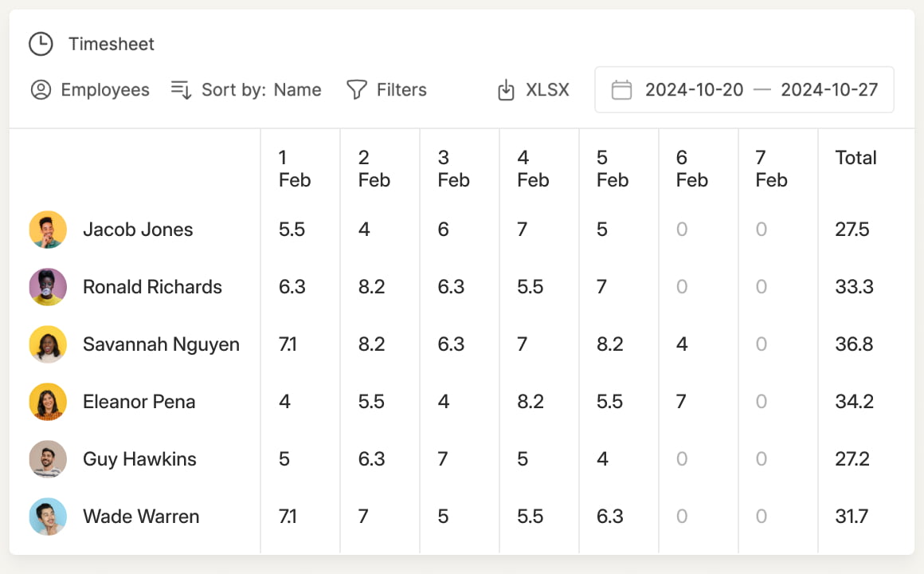Click the 1 Feb column header
924x574 pixels.
click(295, 169)
